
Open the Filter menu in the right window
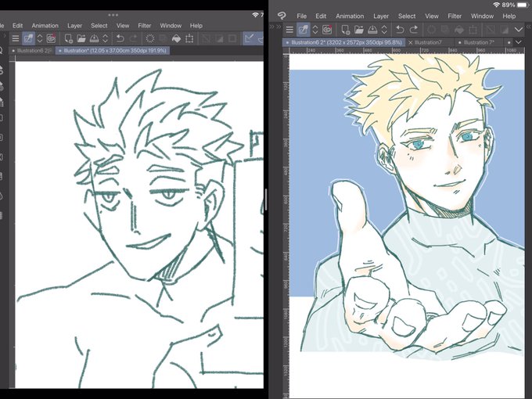(x=455, y=16)
